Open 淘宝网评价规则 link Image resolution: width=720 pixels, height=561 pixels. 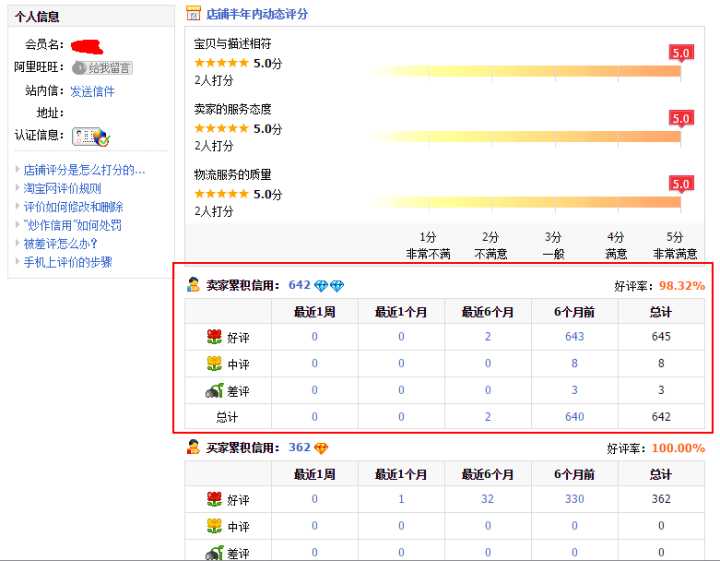coord(62,189)
